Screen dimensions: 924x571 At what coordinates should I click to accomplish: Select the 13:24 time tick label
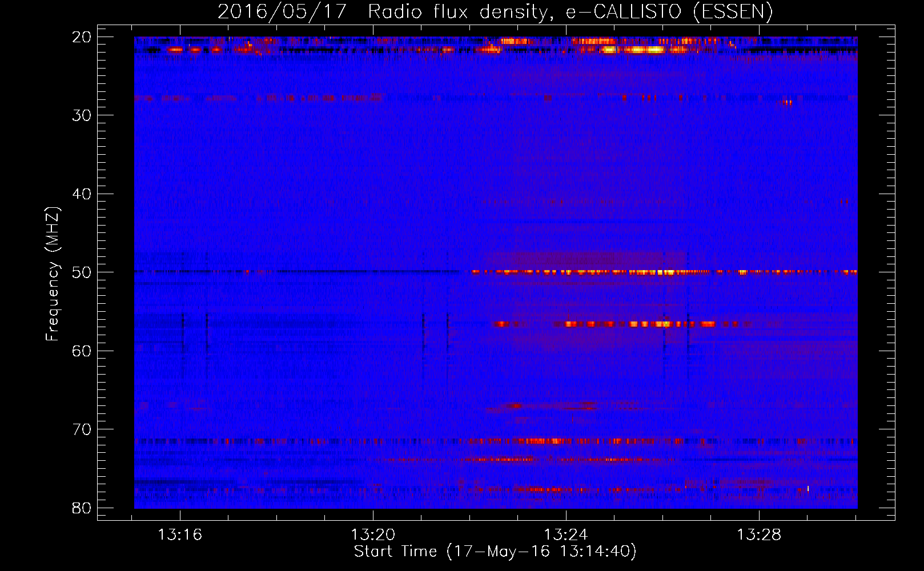pos(566,535)
